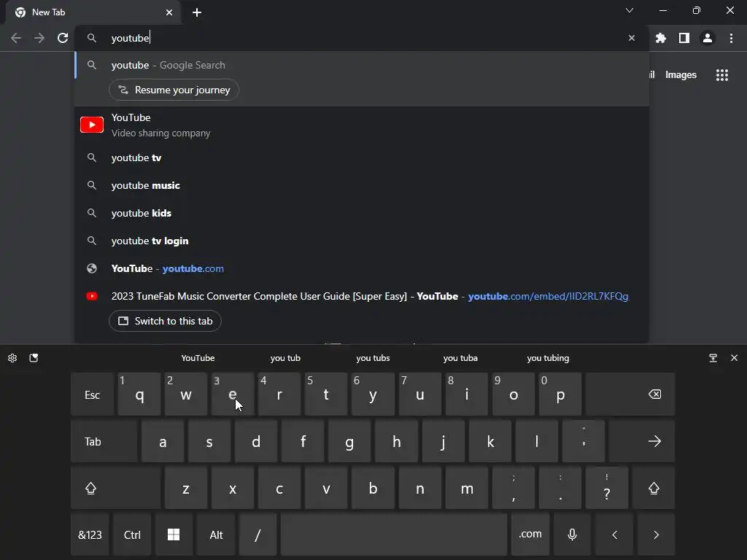Click the Switch to this tab button
This screenshot has width=747, height=560.
(x=165, y=321)
